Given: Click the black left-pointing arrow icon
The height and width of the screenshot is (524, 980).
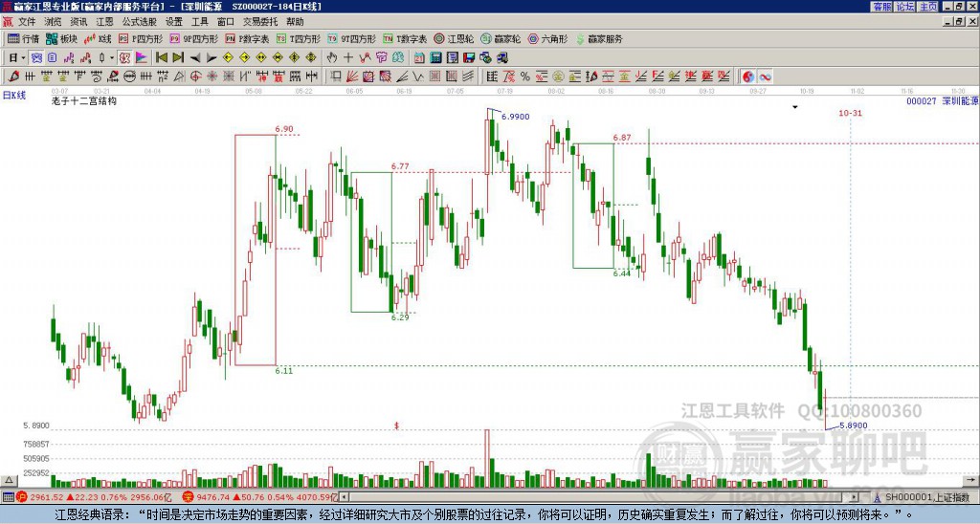Looking at the screenshot, I should point(195,57).
